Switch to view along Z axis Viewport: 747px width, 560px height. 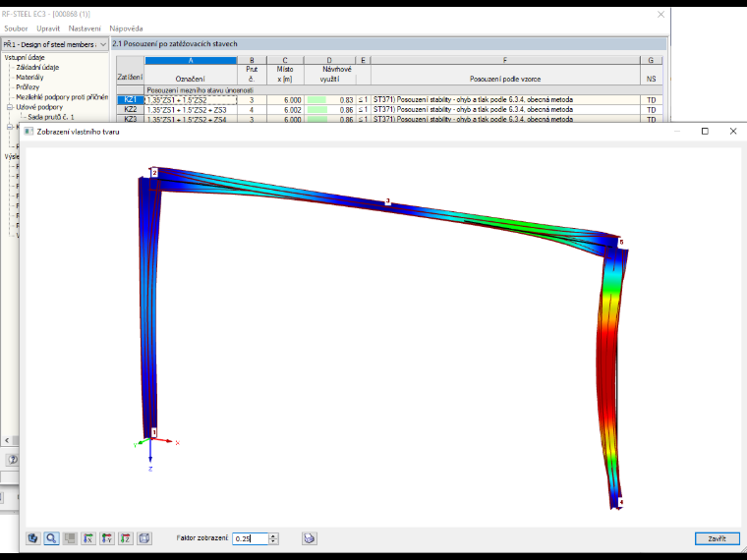coord(126,538)
